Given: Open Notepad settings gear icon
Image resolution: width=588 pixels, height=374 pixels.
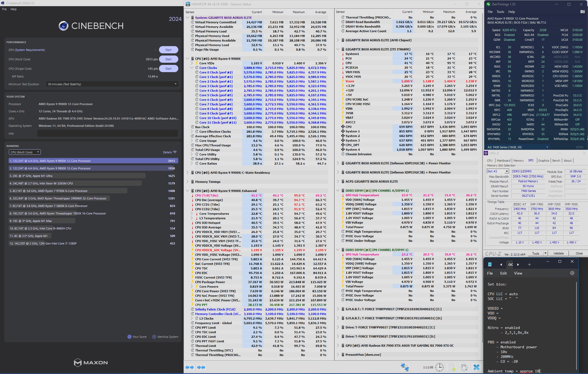Looking at the screenshot, I should coord(572,273).
